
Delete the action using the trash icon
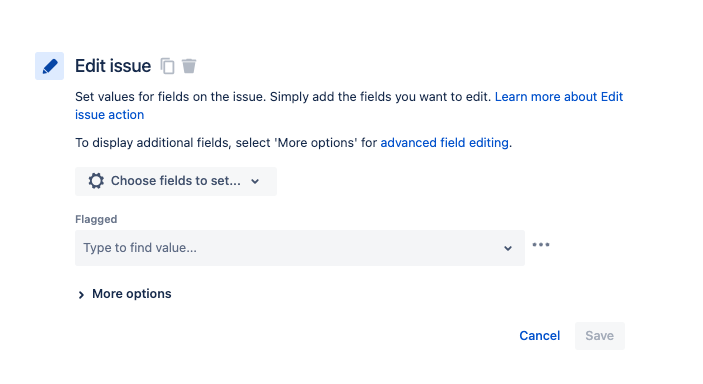tap(189, 66)
